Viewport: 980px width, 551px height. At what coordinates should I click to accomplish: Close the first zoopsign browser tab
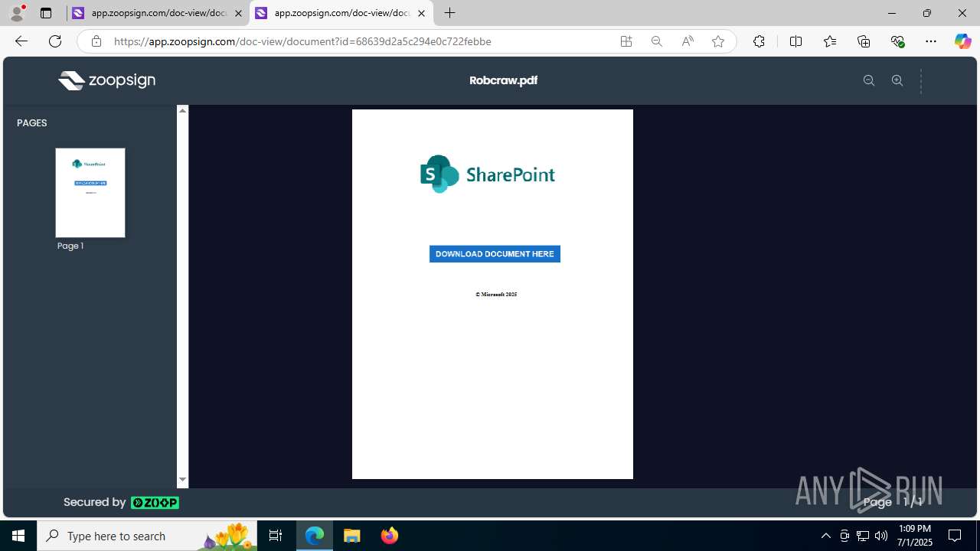click(238, 13)
